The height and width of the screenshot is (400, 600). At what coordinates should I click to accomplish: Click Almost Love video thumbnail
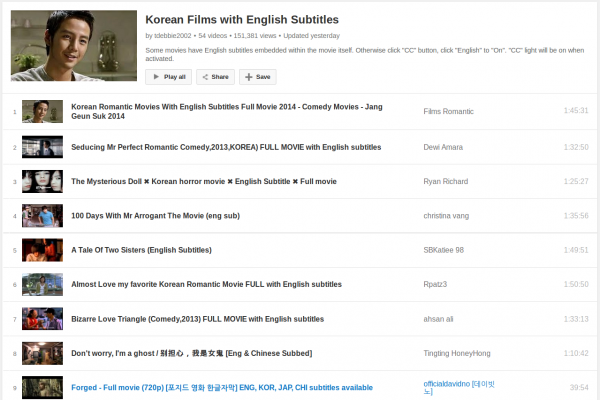[x=43, y=284]
